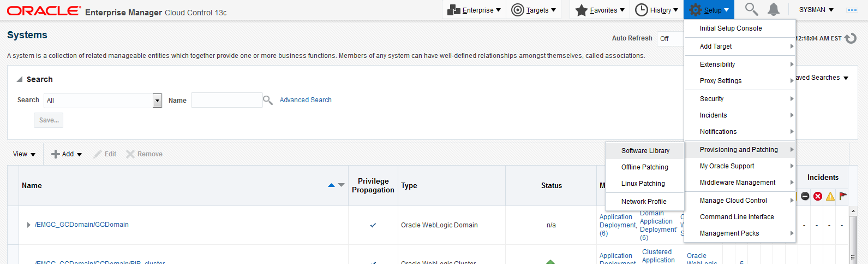This screenshot has height=264, width=868.
Task: Choose Software Library
Action: [x=645, y=151]
